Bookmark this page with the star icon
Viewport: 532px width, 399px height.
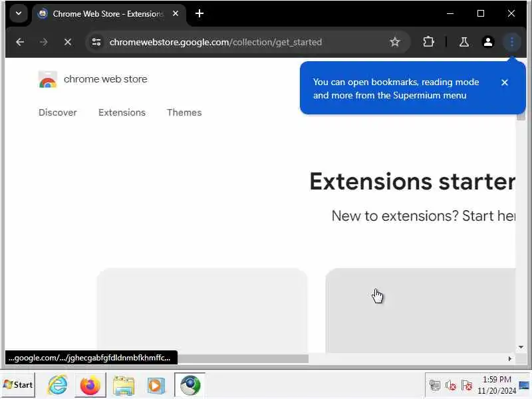394,42
